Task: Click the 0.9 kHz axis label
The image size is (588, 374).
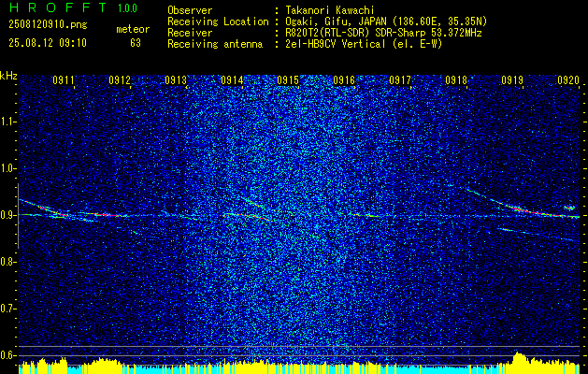Action: 7,215
